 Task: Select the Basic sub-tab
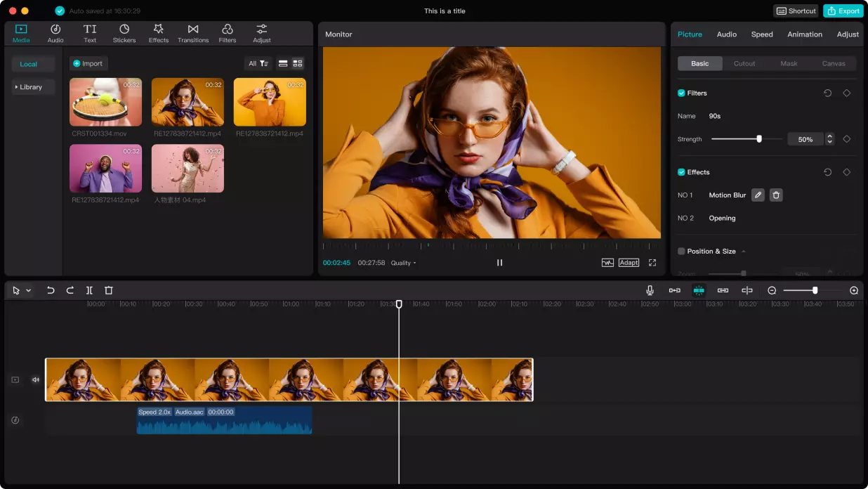click(700, 63)
